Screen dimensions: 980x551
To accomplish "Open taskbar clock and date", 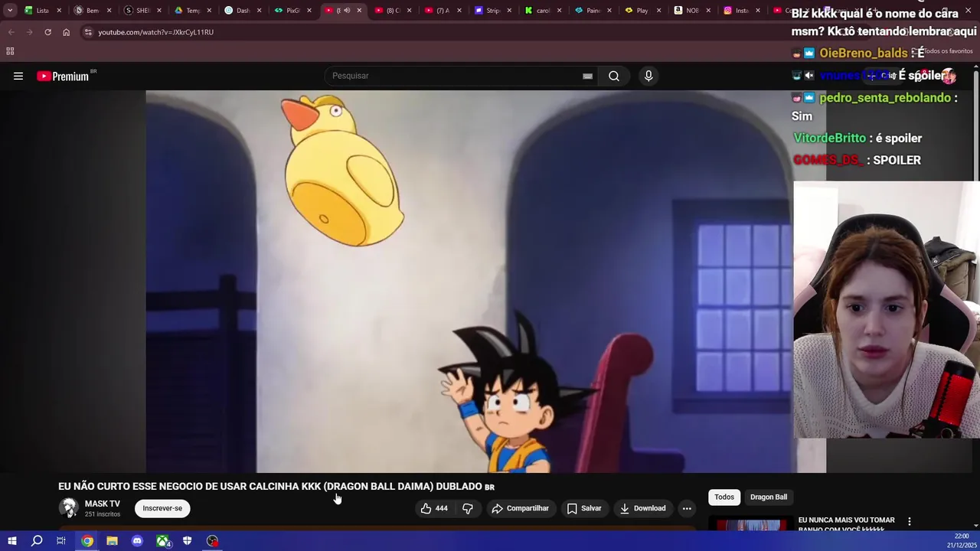I will [x=961, y=541].
